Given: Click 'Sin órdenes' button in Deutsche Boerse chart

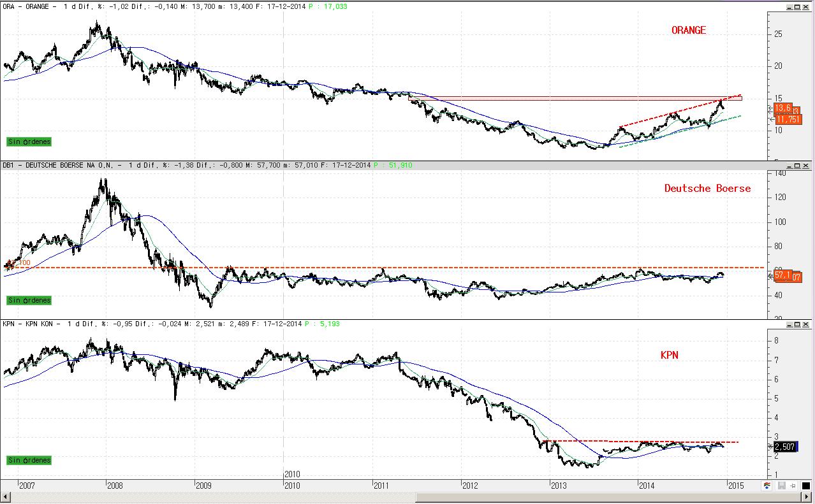Looking at the screenshot, I should pos(29,300).
